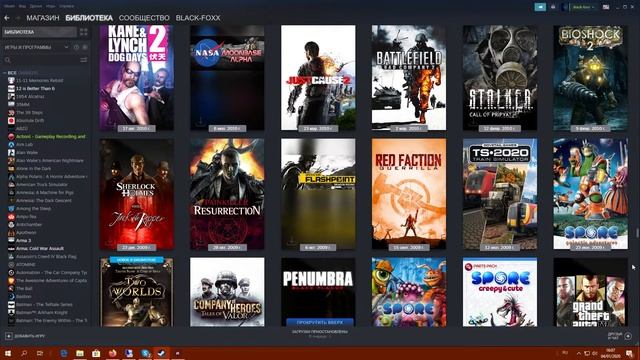The width and height of the screenshot is (640, 360).
Task: Open the Друзья menu
Action: click(36, 6)
